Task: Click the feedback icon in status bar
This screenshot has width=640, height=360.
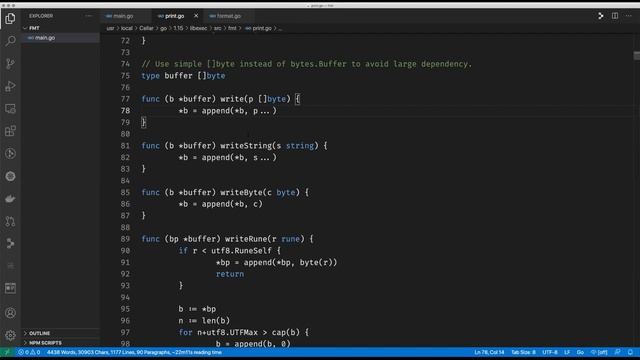Action: (x=618, y=352)
